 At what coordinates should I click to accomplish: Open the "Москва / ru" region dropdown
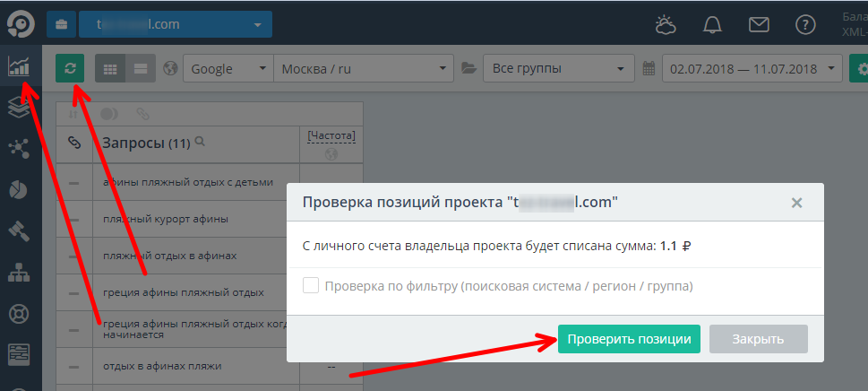click(363, 69)
